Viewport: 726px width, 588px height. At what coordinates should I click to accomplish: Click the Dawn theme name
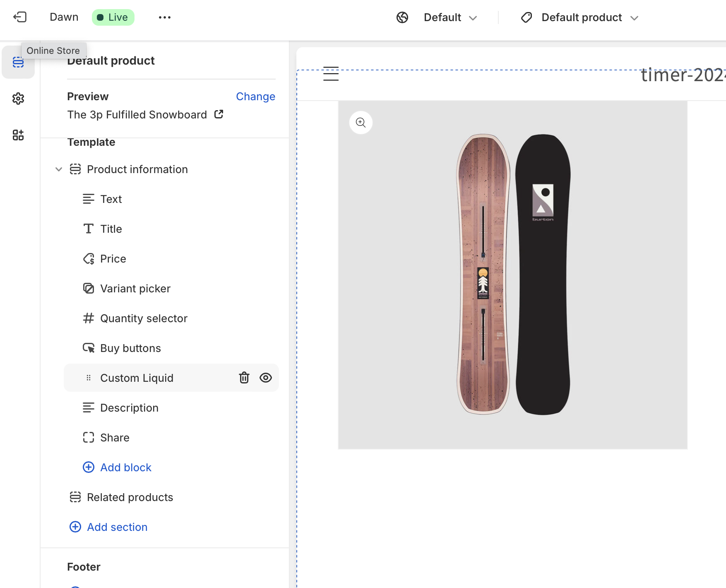(x=64, y=17)
